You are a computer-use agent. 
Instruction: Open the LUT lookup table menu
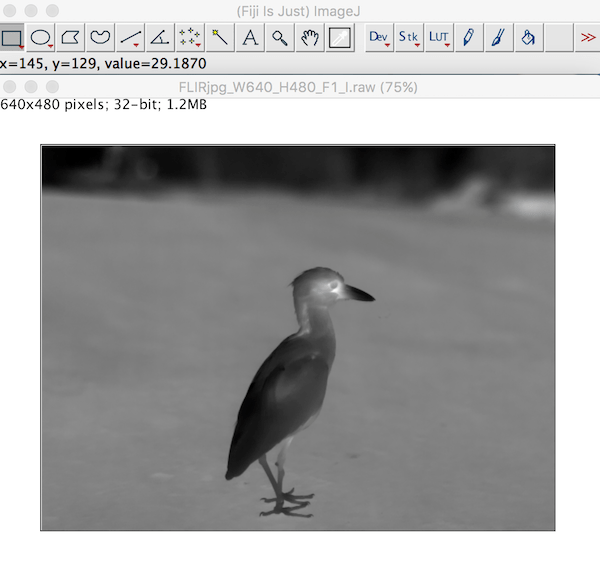[439, 38]
